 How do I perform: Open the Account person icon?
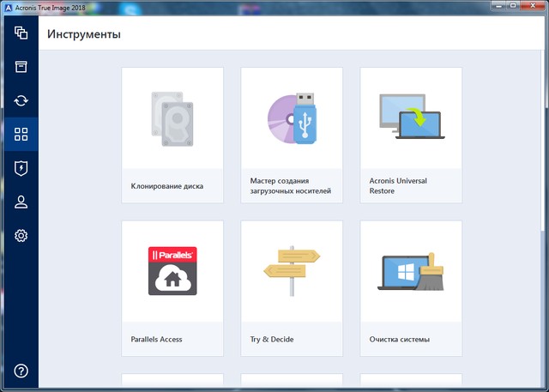click(x=21, y=202)
